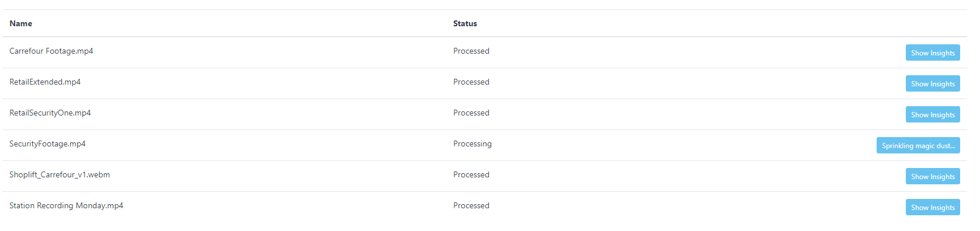The image size is (980, 231).
Task: Click the Processing status of SecurityFootage.mp4
Action: coord(472,143)
